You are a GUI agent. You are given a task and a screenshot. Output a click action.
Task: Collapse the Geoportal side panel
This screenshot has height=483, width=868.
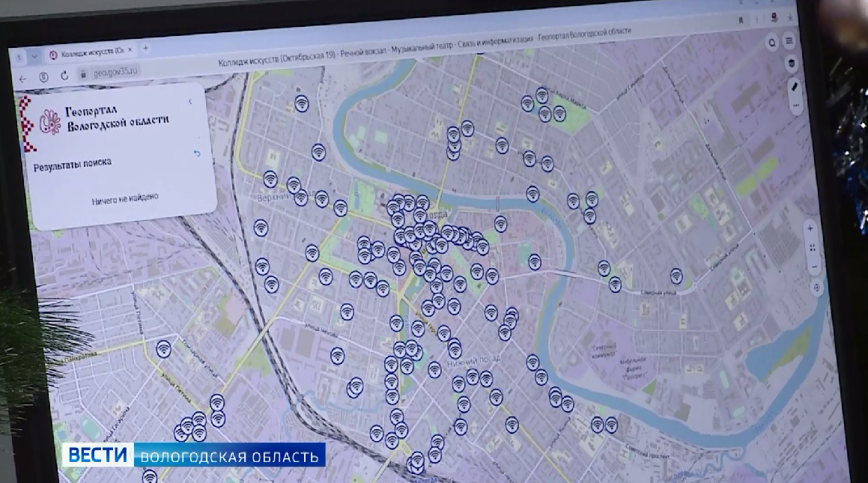tap(190, 100)
